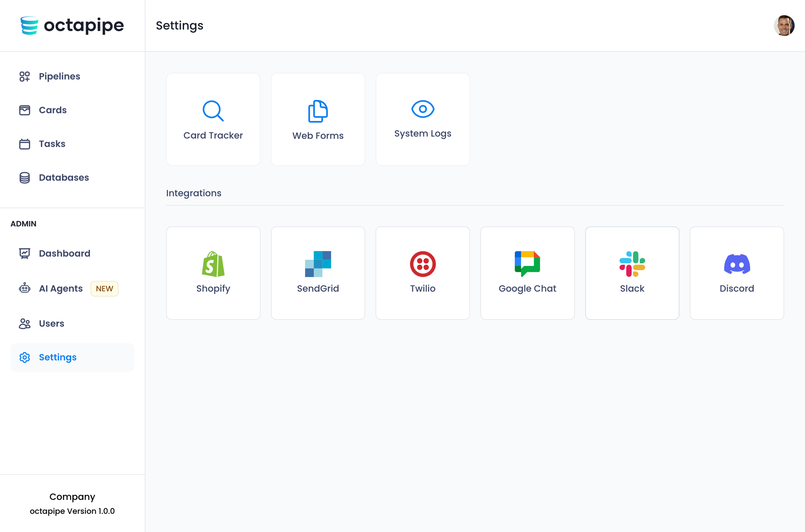The image size is (805, 532).
Task: Click the Integrations section heading
Action: coord(193,193)
